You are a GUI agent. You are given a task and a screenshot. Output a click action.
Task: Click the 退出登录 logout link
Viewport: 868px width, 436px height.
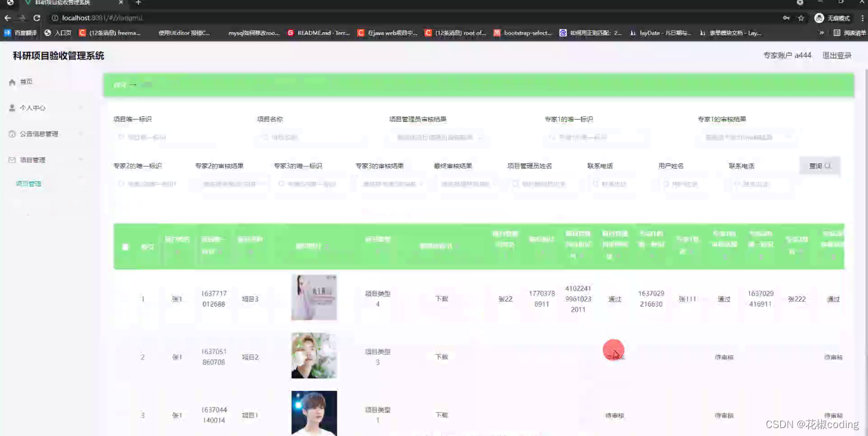tap(838, 55)
